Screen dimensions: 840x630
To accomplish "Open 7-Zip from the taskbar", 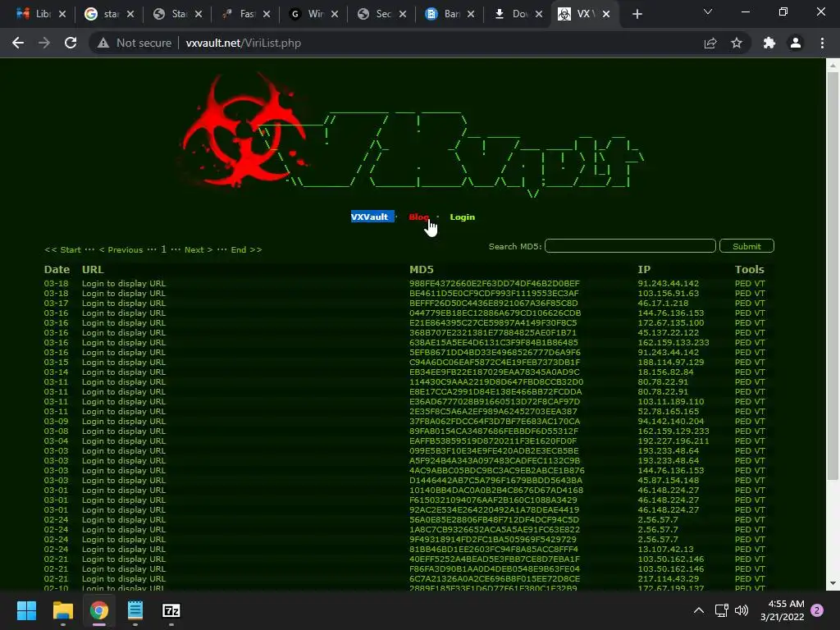I will coord(171,610).
